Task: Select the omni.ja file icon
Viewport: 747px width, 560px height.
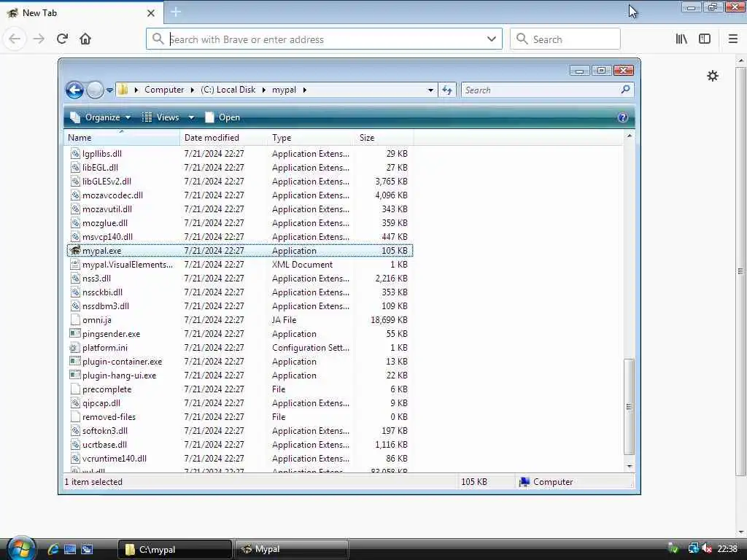Action: click(x=75, y=320)
